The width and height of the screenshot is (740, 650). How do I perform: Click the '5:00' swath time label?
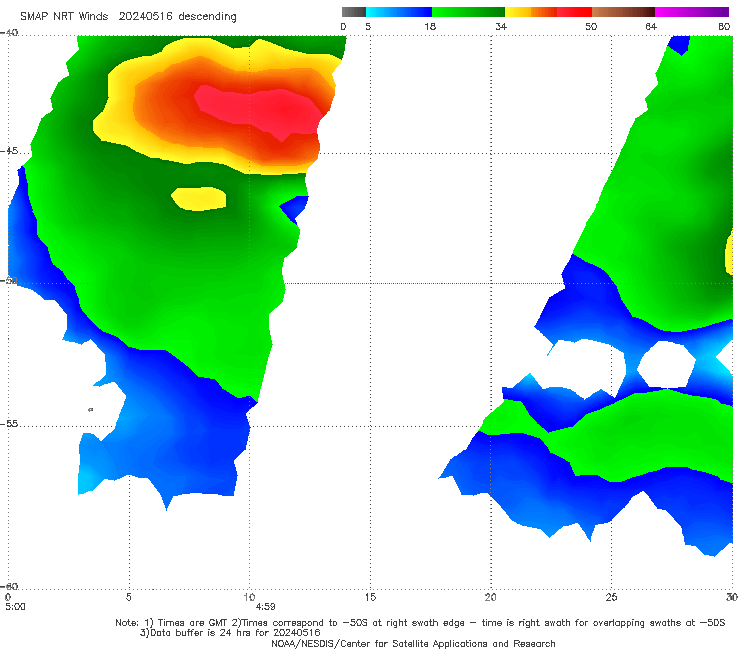(15, 607)
